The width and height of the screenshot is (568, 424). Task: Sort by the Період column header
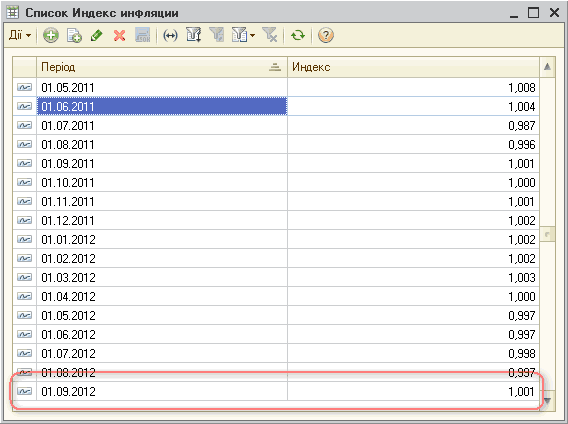(x=162, y=67)
